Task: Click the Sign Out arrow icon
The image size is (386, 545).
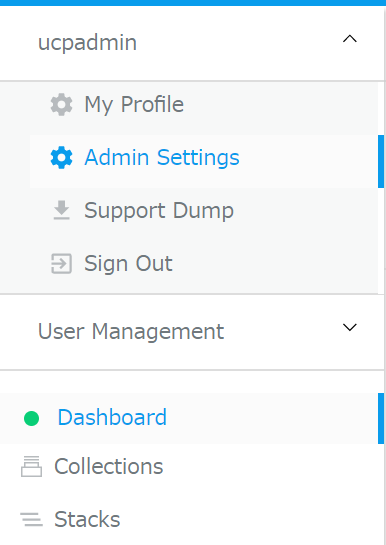Action: (61, 263)
